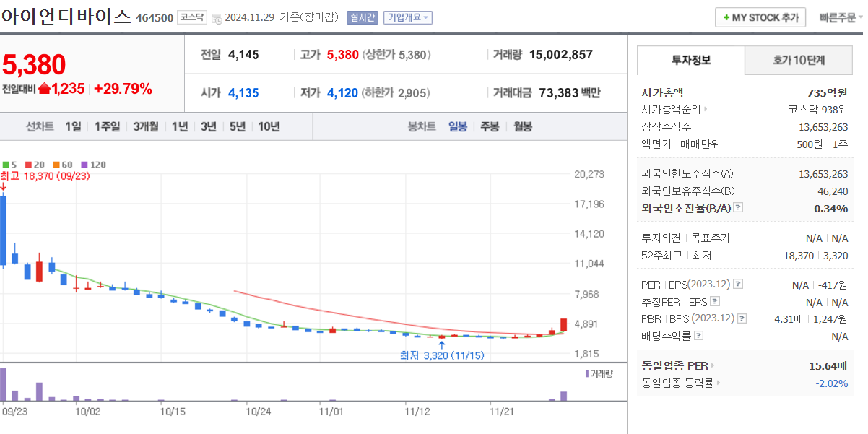Expand the 기업개요 dropdown
The width and height of the screenshot is (868, 434).
[x=408, y=17]
